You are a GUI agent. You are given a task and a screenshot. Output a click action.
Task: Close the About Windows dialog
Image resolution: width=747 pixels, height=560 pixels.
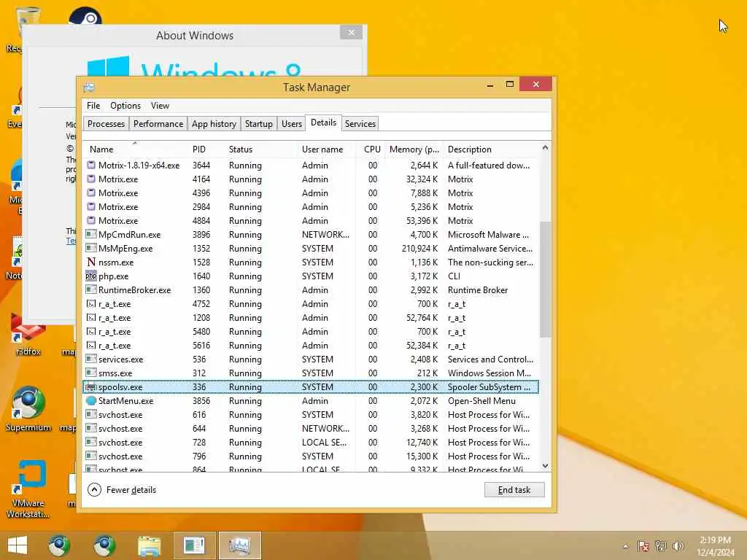coord(351,32)
